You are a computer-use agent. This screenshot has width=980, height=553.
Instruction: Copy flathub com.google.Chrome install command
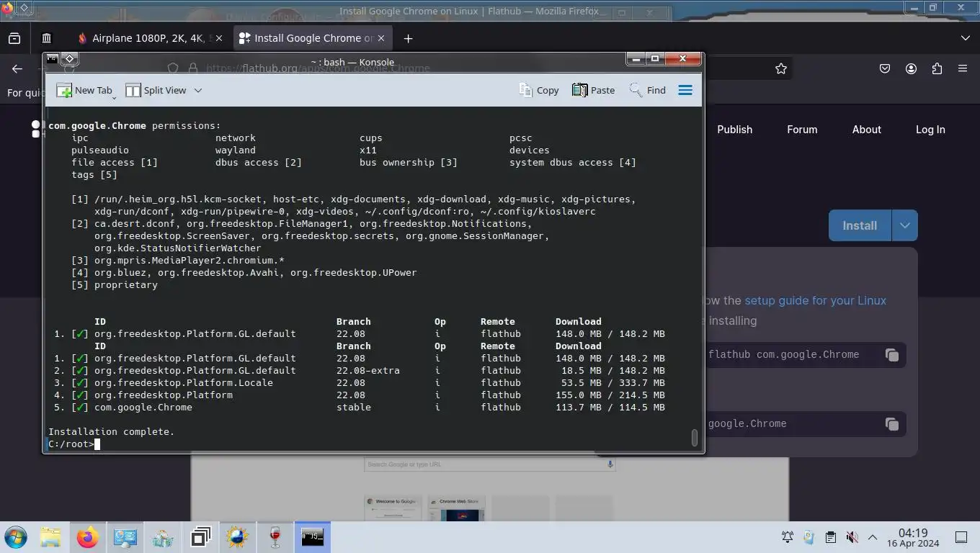[891, 355]
